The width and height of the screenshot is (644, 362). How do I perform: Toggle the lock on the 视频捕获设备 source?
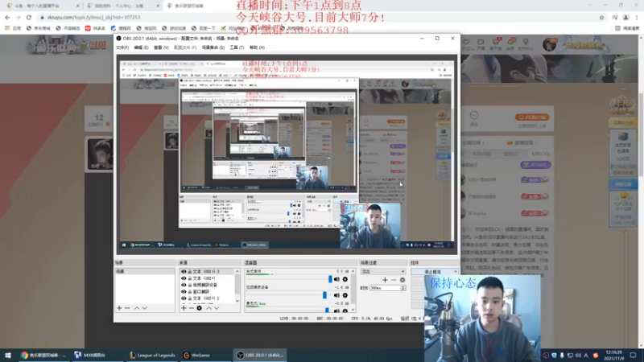(x=190, y=285)
